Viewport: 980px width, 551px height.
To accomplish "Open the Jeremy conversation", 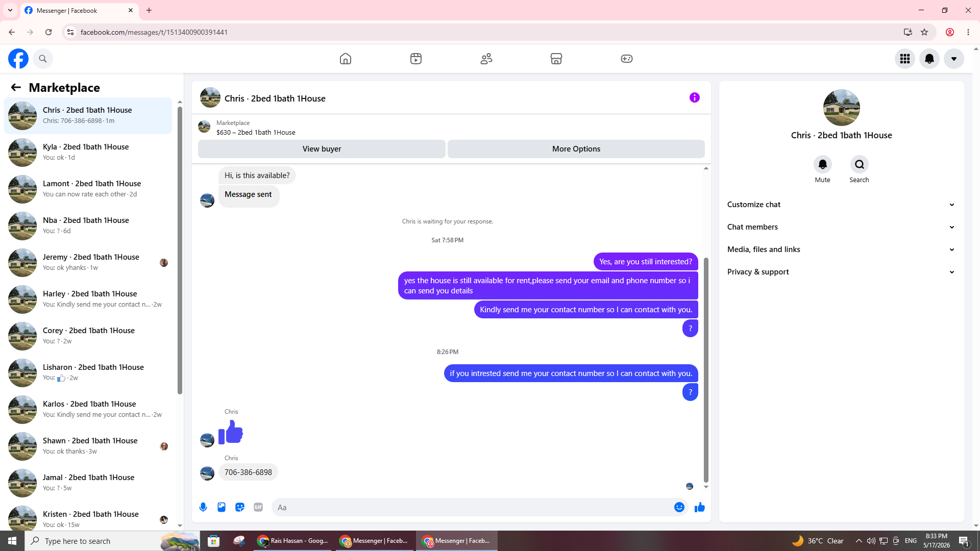I will pos(88,262).
